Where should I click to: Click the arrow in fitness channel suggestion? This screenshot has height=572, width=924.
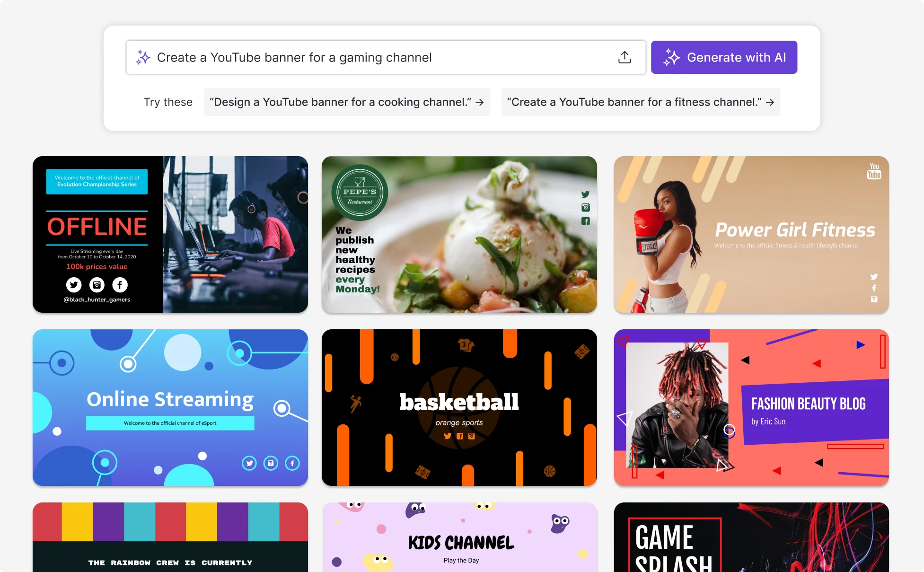[x=770, y=102]
